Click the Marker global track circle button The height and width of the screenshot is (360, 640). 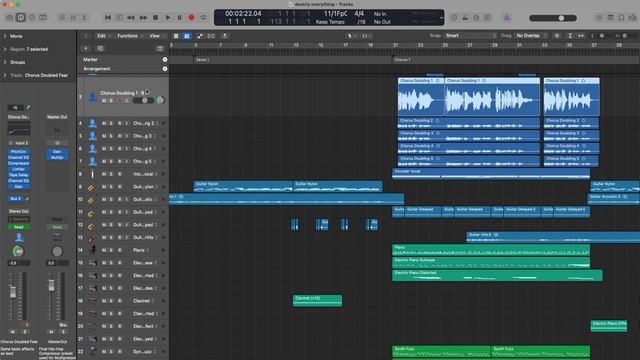pos(165,60)
